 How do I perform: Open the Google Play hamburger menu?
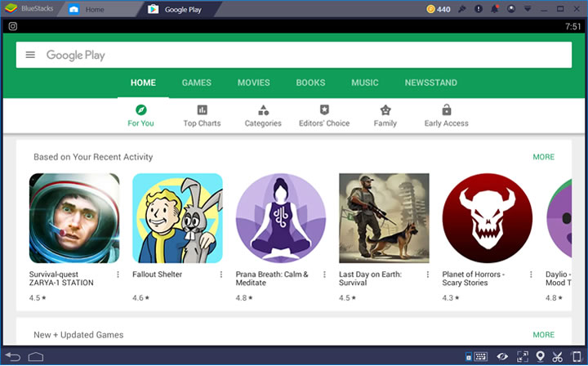30,55
